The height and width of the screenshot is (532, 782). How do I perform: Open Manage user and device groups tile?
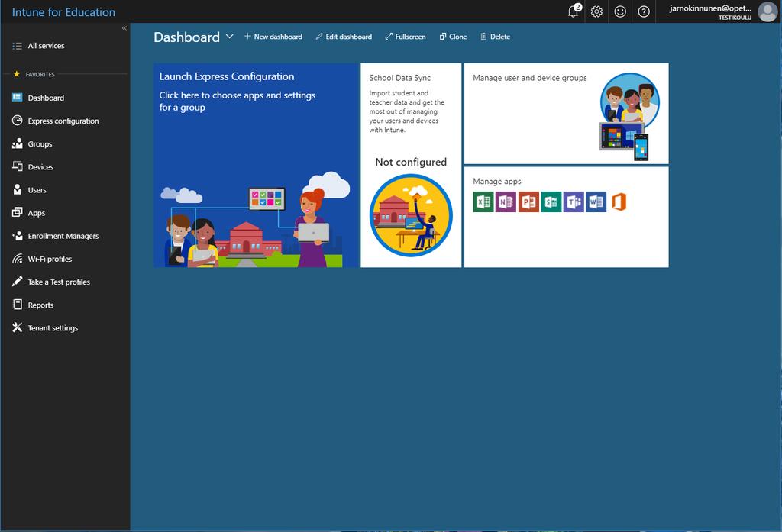[x=566, y=113]
